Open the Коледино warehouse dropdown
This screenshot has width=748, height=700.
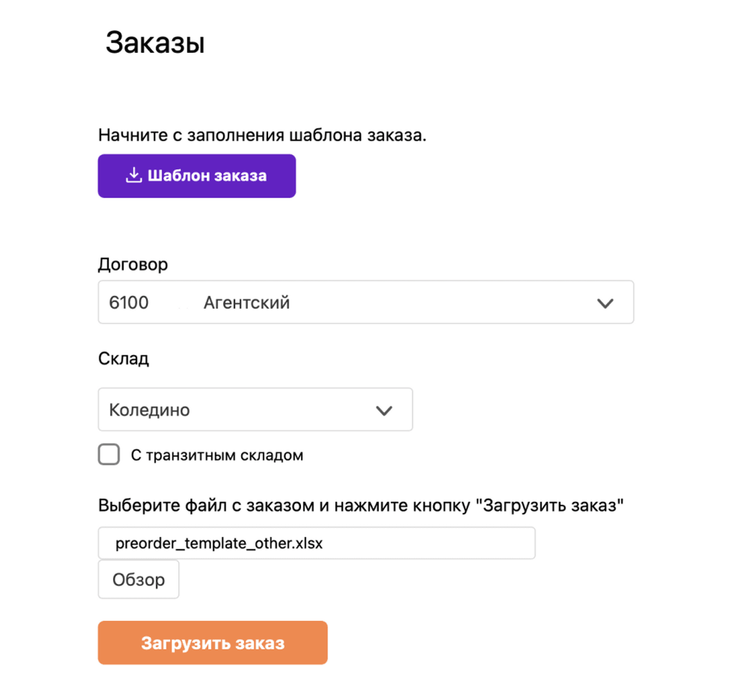[x=255, y=410]
